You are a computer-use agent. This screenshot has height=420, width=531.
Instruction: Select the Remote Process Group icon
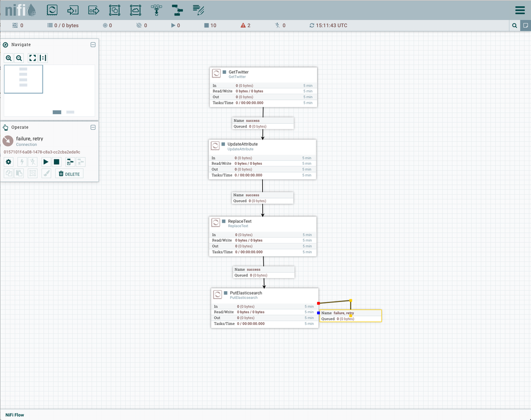coord(136,10)
